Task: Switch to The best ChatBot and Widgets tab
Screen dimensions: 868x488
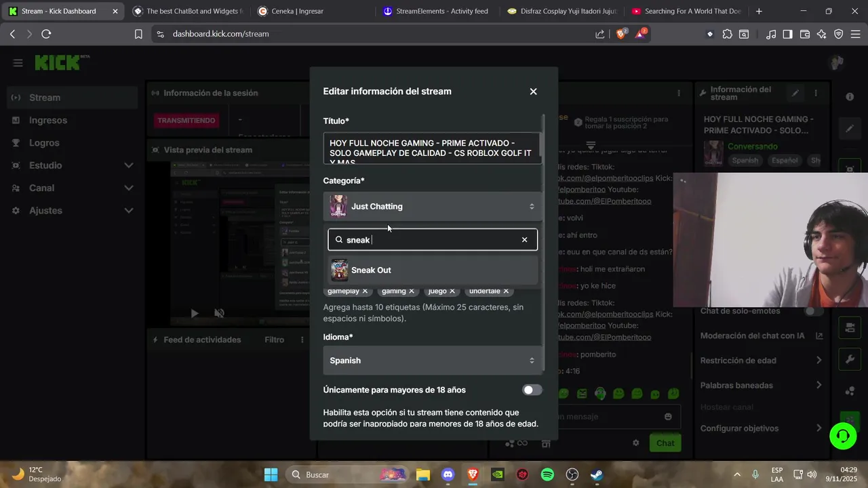Action: (186, 11)
